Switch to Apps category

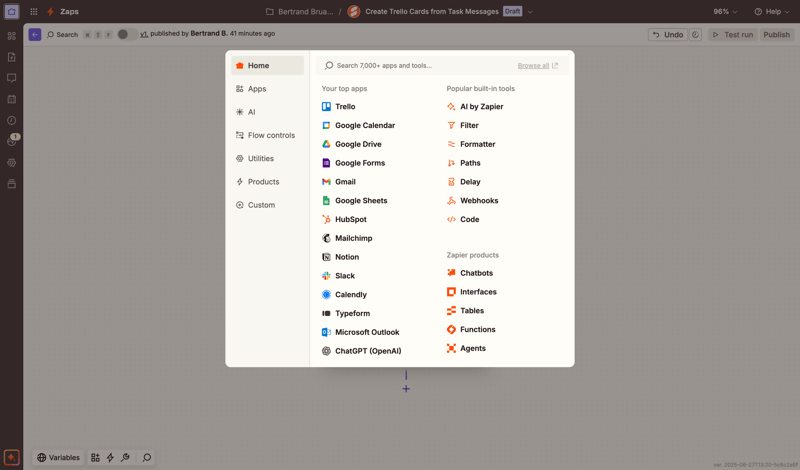click(x=267, y=89)
